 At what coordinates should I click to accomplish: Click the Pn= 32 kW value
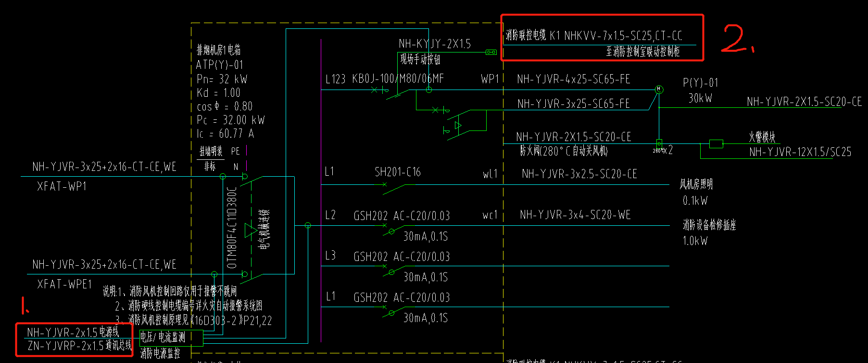222,79
